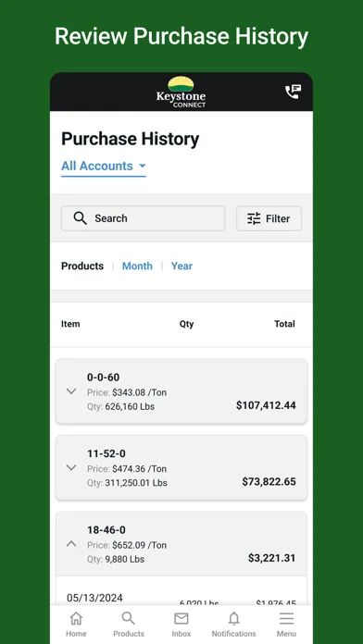Viewport: 363px width, 644px height.
Task: Switch to the Year view tab
Action: (x=181, y=266)
